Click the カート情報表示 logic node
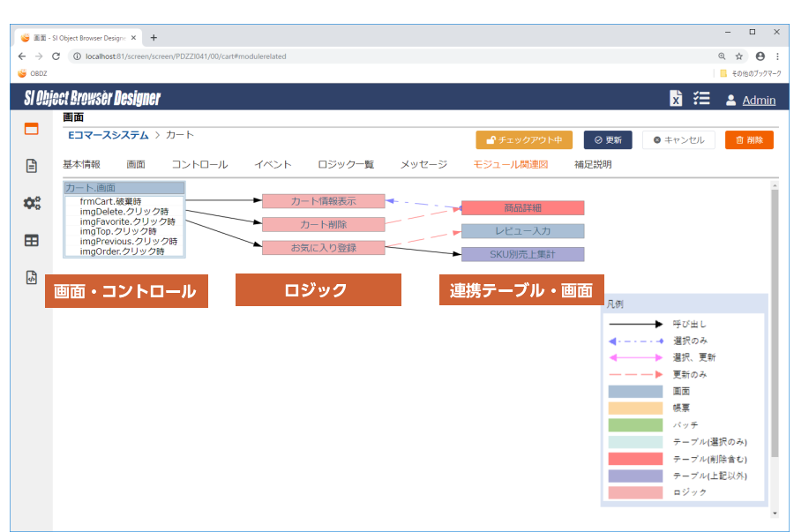794x532 pixels. (x=323, y=201)
